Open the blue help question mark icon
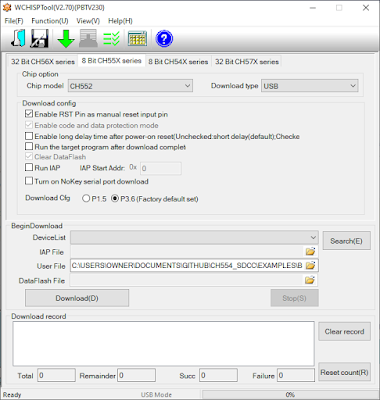 164,39
